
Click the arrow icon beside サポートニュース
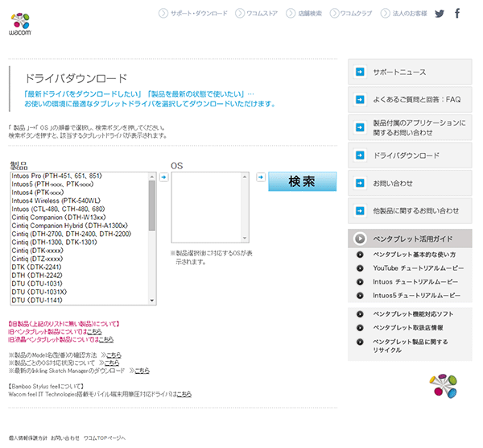click(360, 72)
